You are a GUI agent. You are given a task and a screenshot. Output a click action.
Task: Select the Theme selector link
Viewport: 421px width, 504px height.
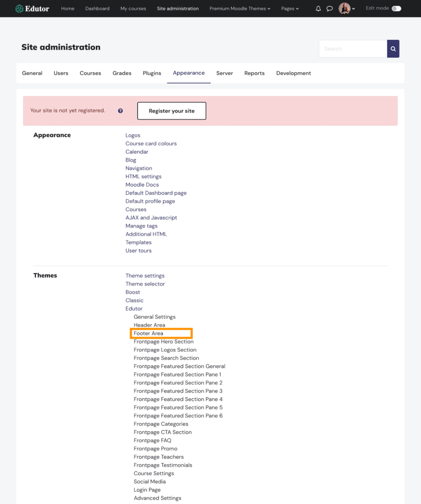tap(145, 283)
